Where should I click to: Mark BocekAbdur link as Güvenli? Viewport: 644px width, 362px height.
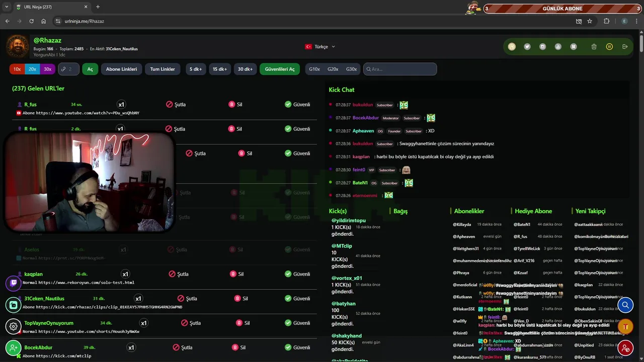[x=297, y=347]
